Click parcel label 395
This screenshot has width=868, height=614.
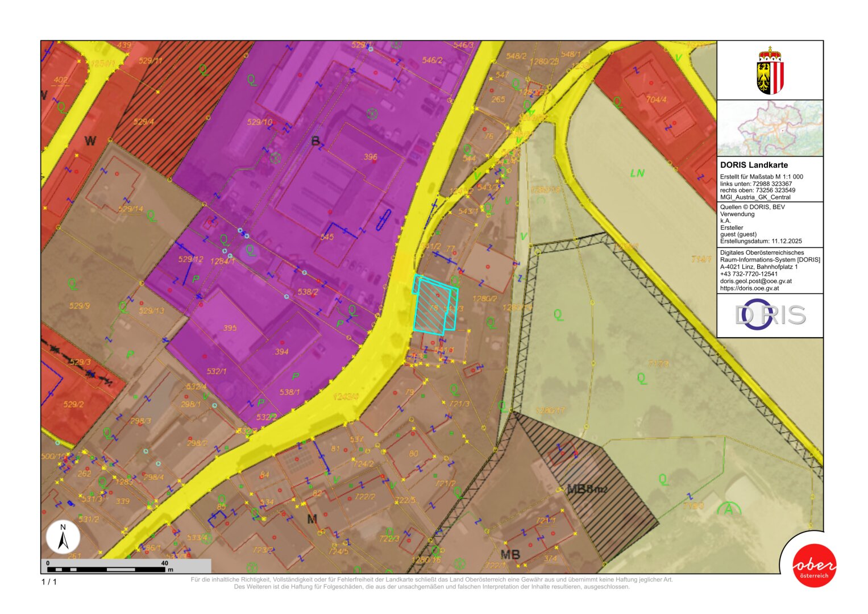click(x=230, y=328)
